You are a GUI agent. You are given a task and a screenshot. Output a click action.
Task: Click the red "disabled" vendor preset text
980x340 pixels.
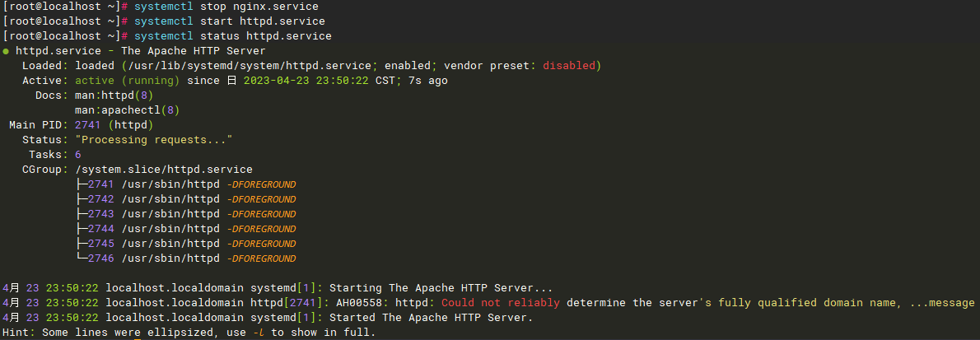pyautogui.click(x=571, y=66)
